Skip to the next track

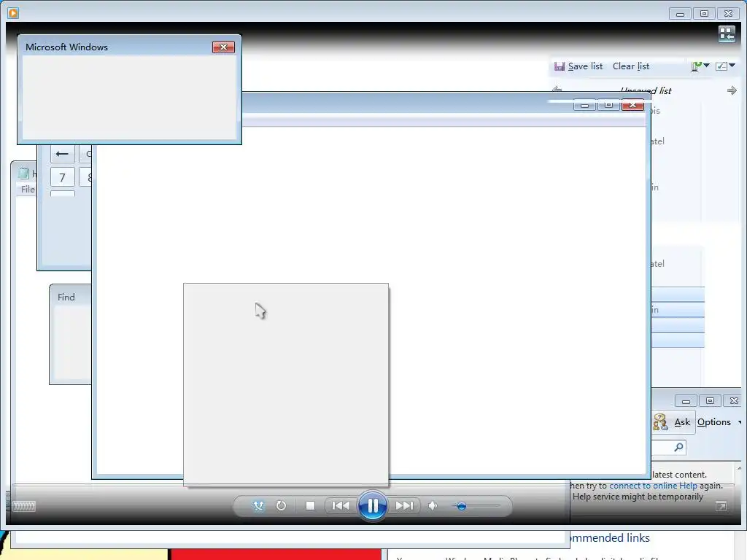pyautogui.click(x=404, y=506)
